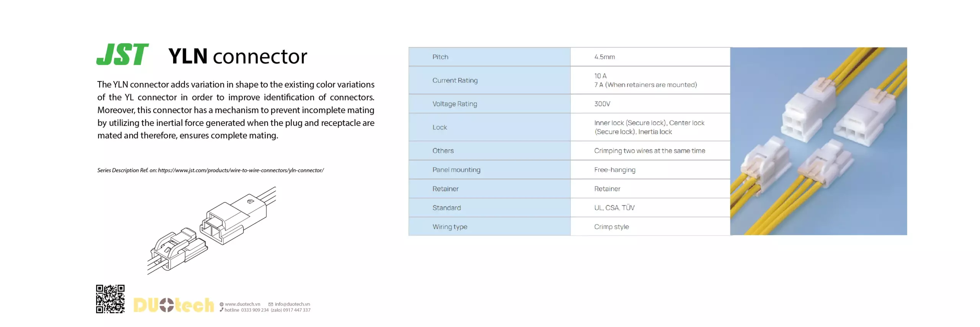This screenshot has width=980, height=327.
Task: Click the envelope icon beside info@duotech.vn
Action: click(x=271, y=304)
